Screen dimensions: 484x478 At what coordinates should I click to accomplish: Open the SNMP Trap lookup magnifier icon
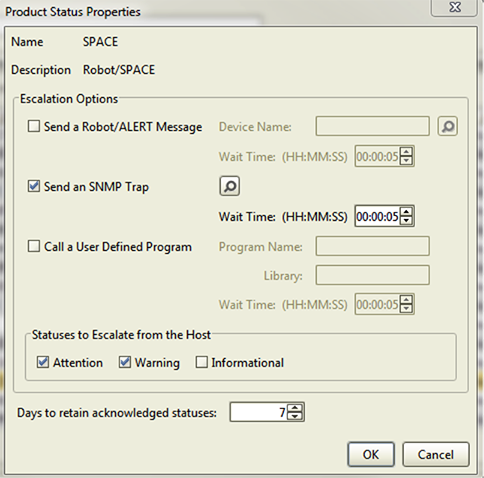pyautogui.click(x=230, y=186)
